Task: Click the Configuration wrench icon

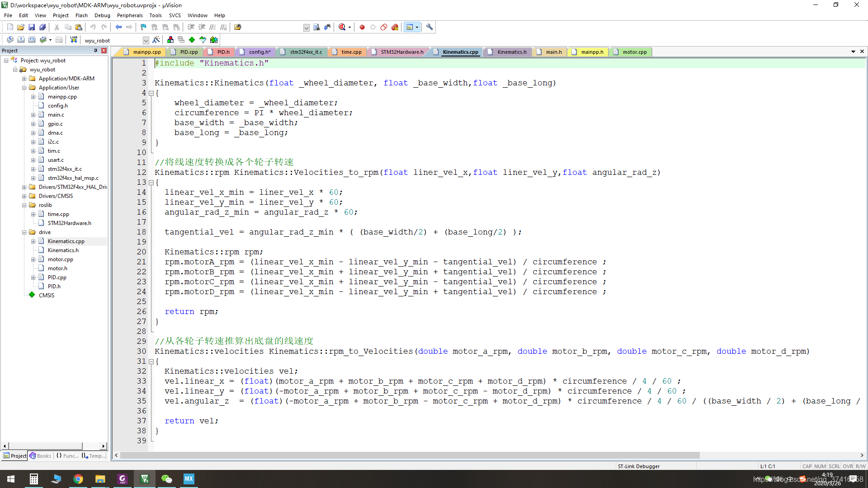Action: click(429, 27)
